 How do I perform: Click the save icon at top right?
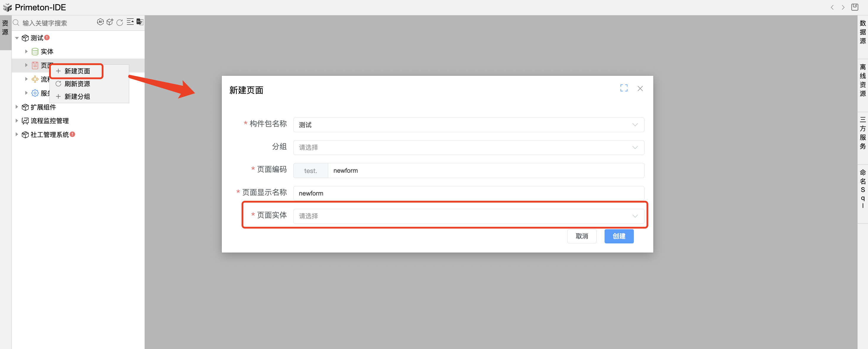[854, 7]
